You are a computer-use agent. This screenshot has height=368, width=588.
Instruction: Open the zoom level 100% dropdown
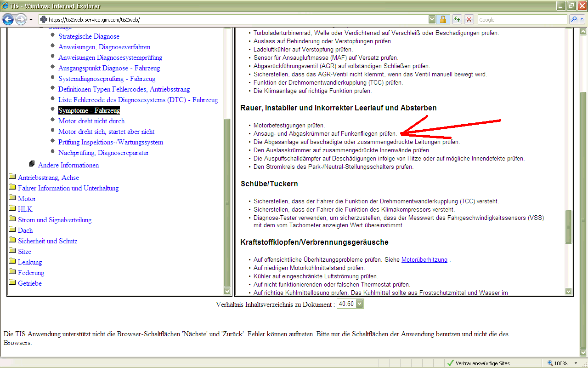(x=572, y=363)
